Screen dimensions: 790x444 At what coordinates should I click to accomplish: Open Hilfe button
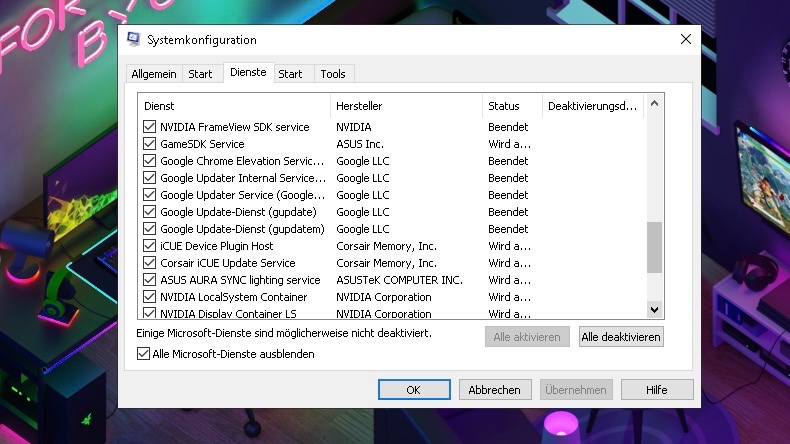click(x=657, y=390)
